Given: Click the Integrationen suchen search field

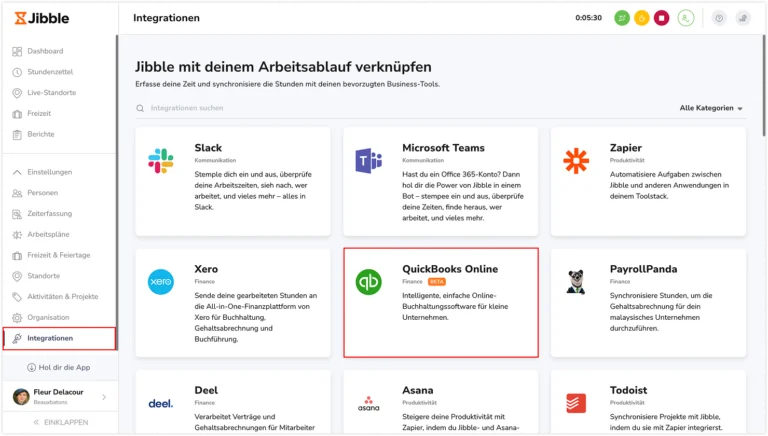Looking at the screenshot, I should tap(187, 108).
